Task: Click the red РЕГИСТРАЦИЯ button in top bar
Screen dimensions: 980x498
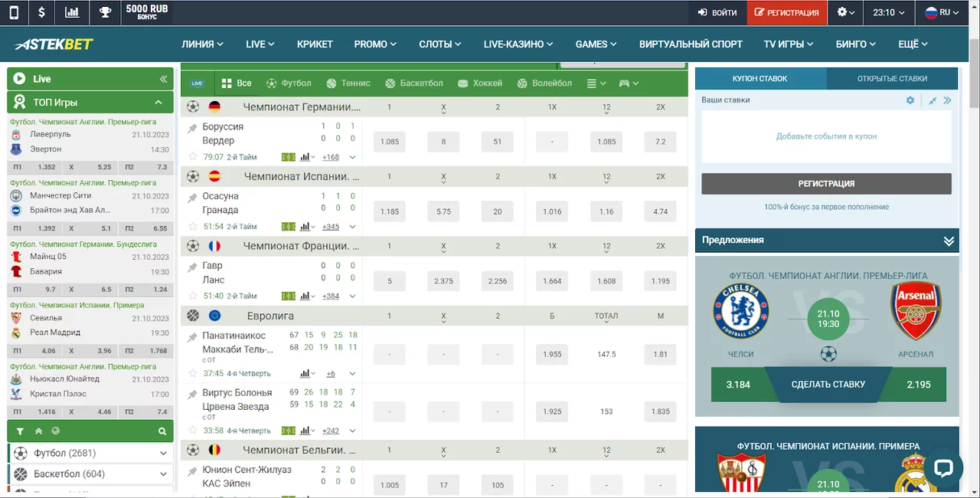Action: click(x=787, y=12)
